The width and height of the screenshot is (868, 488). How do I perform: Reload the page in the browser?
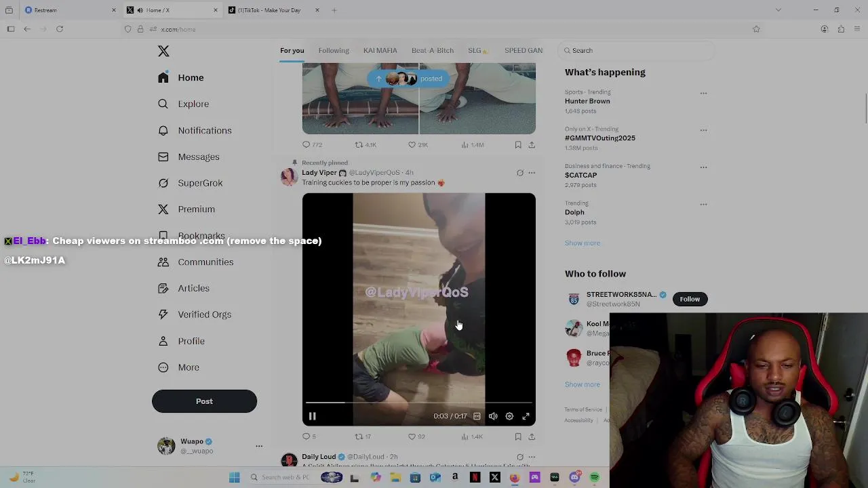click(60, 29)
